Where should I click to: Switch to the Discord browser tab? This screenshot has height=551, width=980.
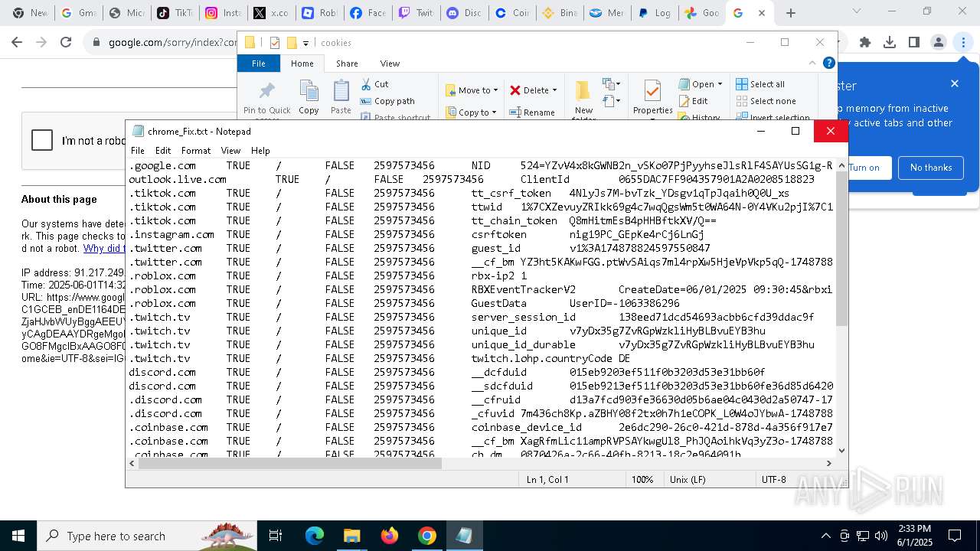(x=463, y=13)
